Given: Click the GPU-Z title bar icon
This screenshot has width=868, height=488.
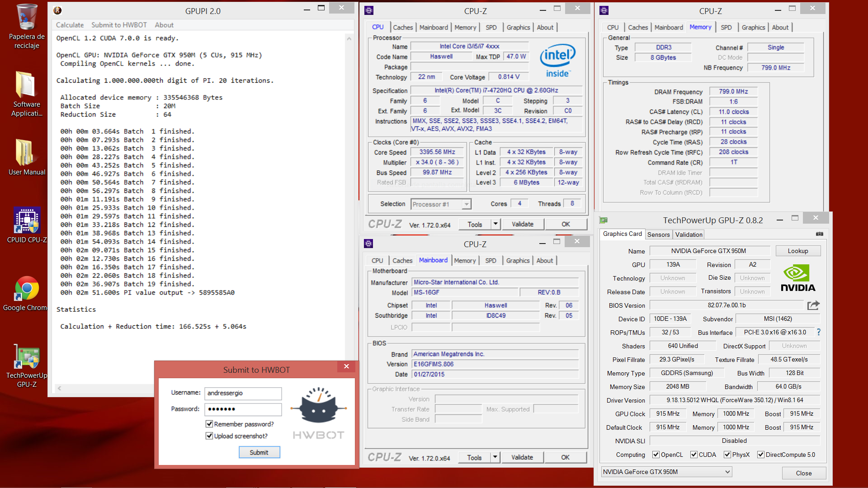Looking at the screenshot, I should tap(604, 220).
